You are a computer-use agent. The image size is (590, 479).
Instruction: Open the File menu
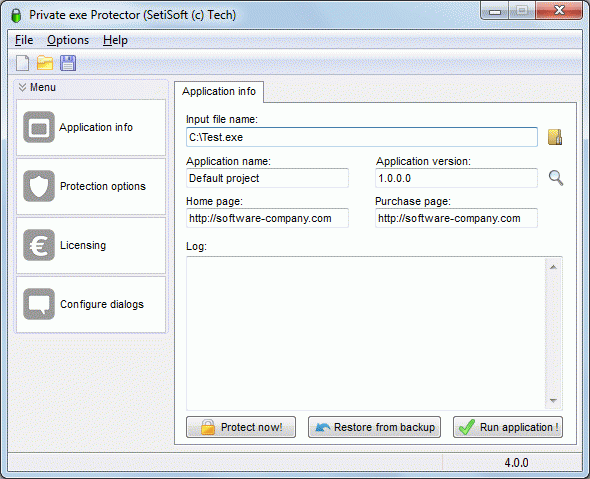(24, 40)
